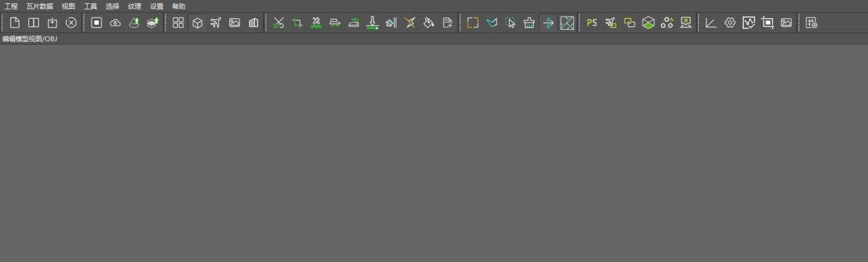Select the orange rectangle frame selection tool
The height and width of the screenshot is (262, 868).
tap(473, 23)
